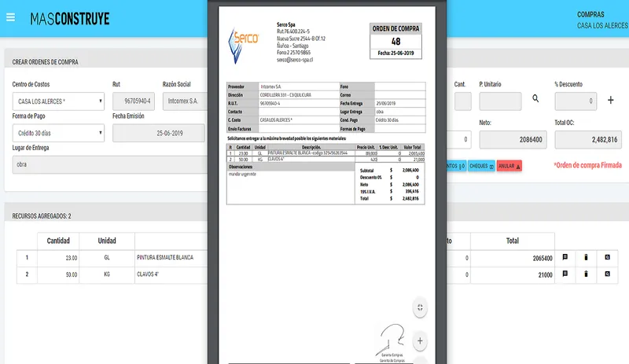Image resolution: width=629 pixels, height=364 pixels.
Task: Click the % Descuento input field
Action: click(576, 101)
